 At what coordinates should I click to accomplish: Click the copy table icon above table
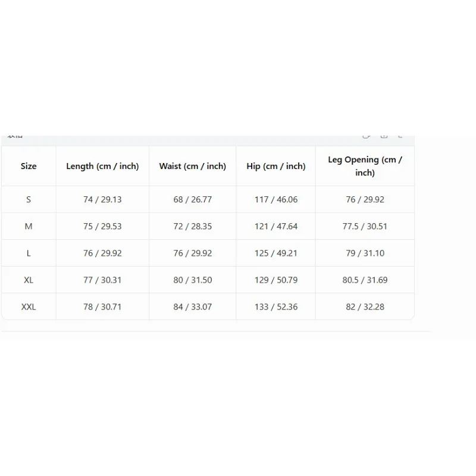click(367, 136)
